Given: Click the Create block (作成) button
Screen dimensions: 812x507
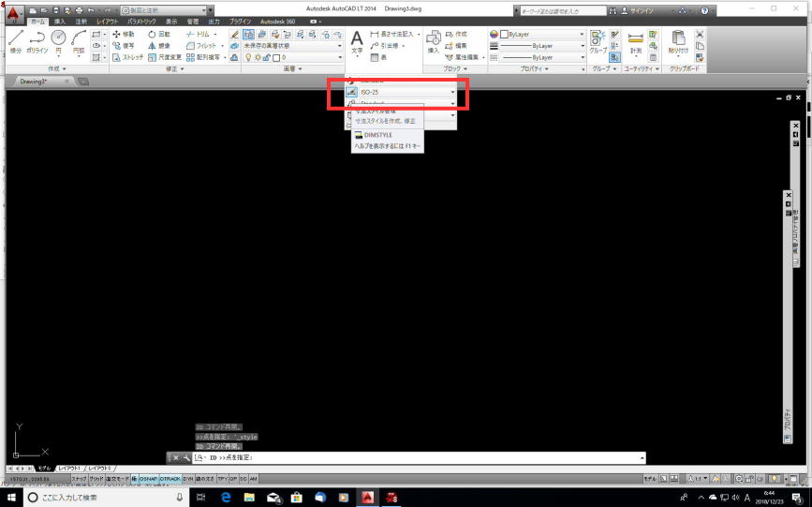Looking at the screenshot, I should 456,35.
